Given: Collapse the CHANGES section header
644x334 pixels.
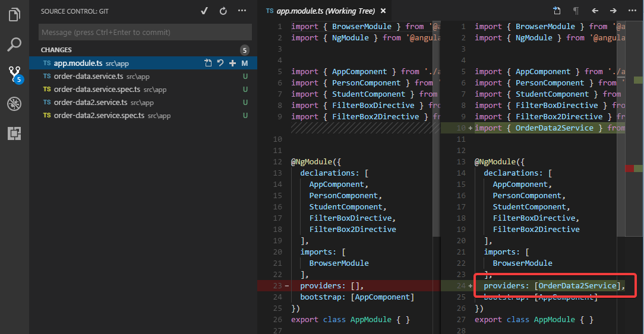Looking at the screenshot, I should click(56, 50).
